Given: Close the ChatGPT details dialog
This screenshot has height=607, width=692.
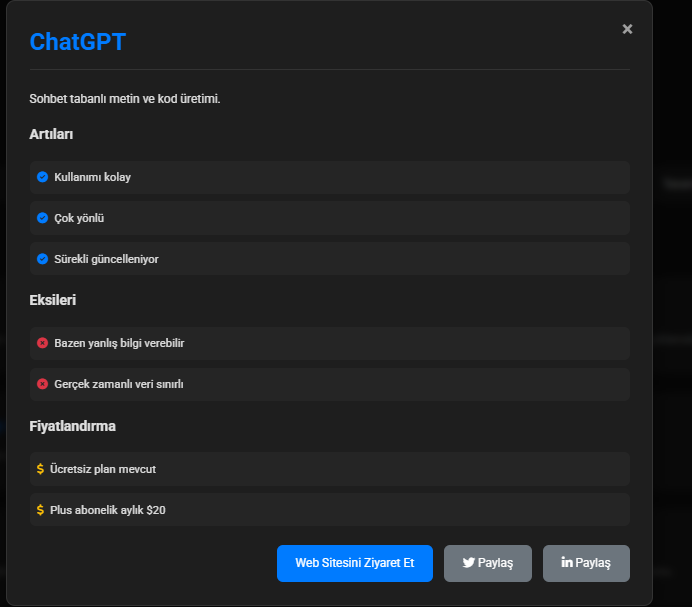Looking at the screenshot, I should pyautogui.click(x=627, y=29).
